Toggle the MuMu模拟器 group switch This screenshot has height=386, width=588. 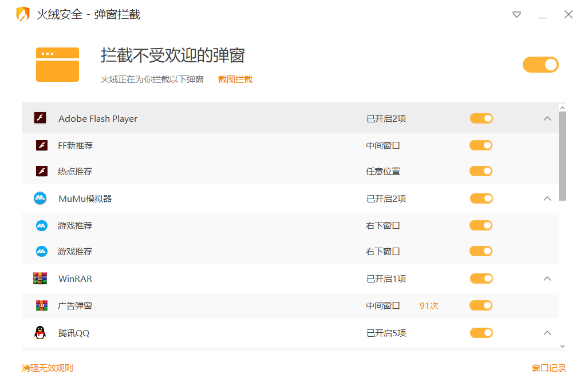(481, 198)
